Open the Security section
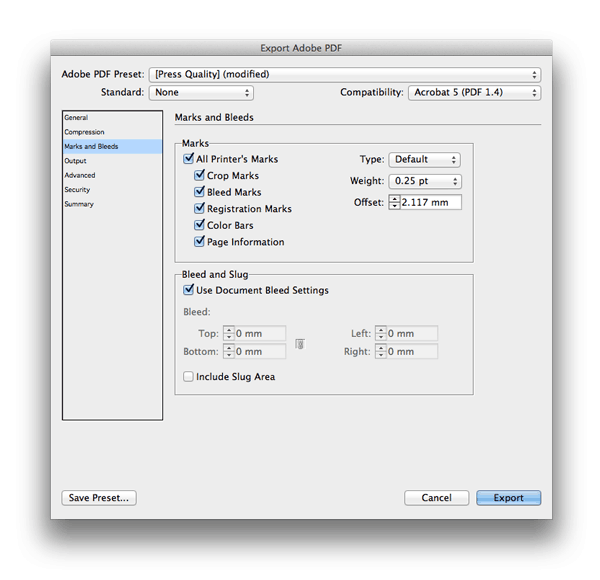This screenshot has width=600, height=580. (x=112, y=190)
